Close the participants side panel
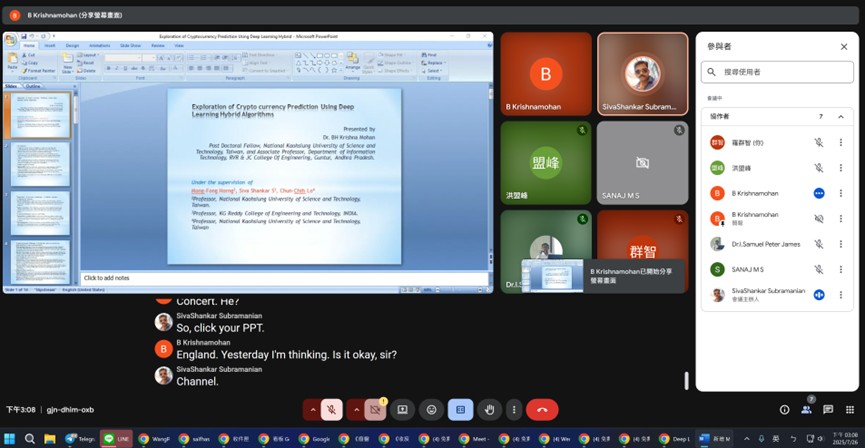The width and height of the screenshot is (865, 448). tap(843, 46)
